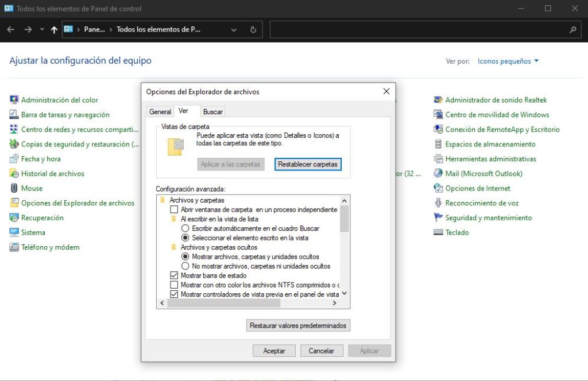Confirm with the Aceptar button

pos(274,351)
